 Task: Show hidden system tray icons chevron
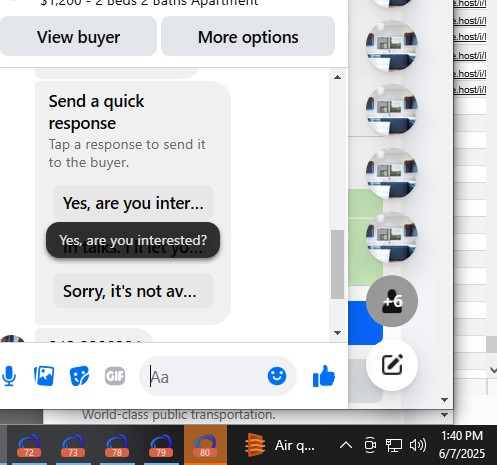pyautogui.click(x=346, y=445)
